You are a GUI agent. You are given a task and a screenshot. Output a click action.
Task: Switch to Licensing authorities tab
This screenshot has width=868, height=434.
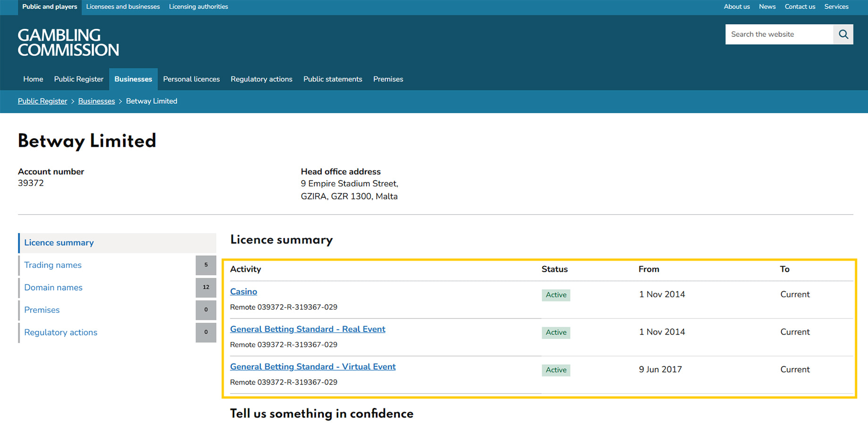point(199,7)
